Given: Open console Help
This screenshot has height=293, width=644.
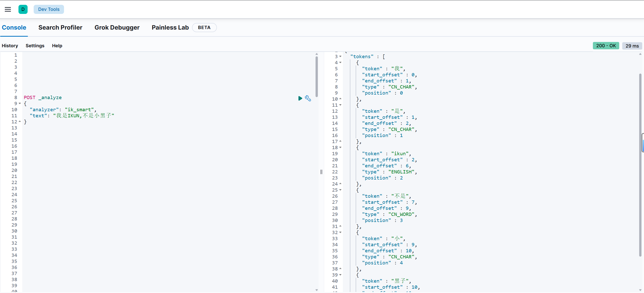Looking at the screenshot, I should (x=57, y=46).
